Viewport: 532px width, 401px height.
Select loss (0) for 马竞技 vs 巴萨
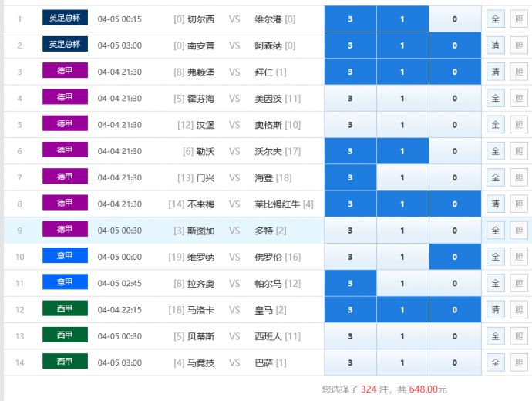click(455, 362)
